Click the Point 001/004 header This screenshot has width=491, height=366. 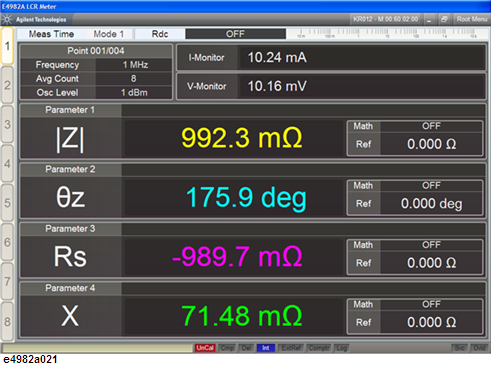[96, 51]
